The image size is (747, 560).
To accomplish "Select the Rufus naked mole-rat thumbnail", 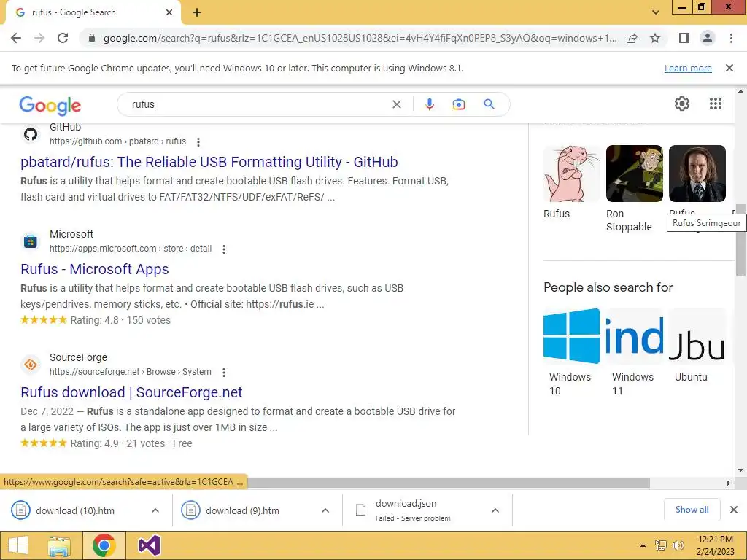I will pyautogui.click(x=572, y=174).
